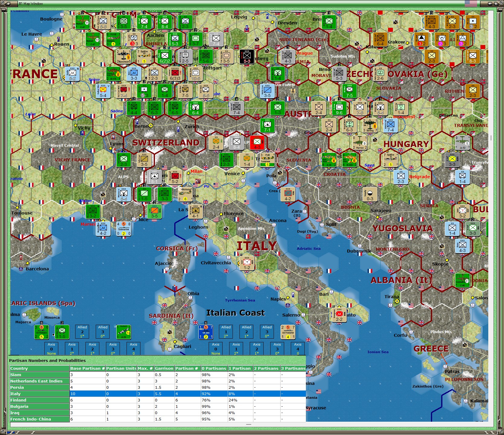Click the 1 Partisan column header
The width and height of the screenshot is (504, 435).
240,368
